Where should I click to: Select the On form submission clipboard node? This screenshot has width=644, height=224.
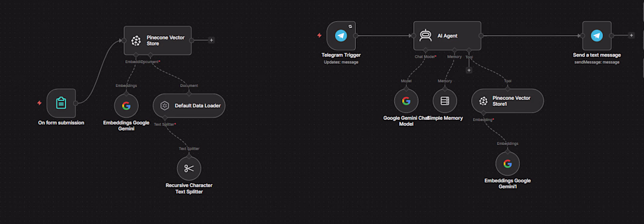pyautogui.click(x=61, y=103)
